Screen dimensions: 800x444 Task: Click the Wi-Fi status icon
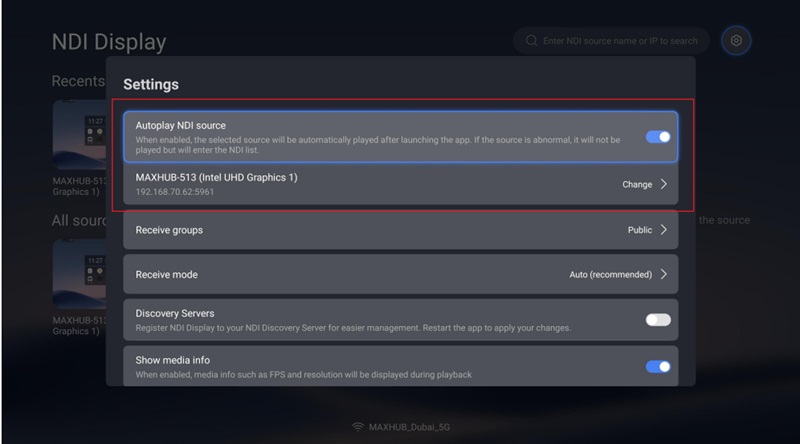click(x=357, y=428)
